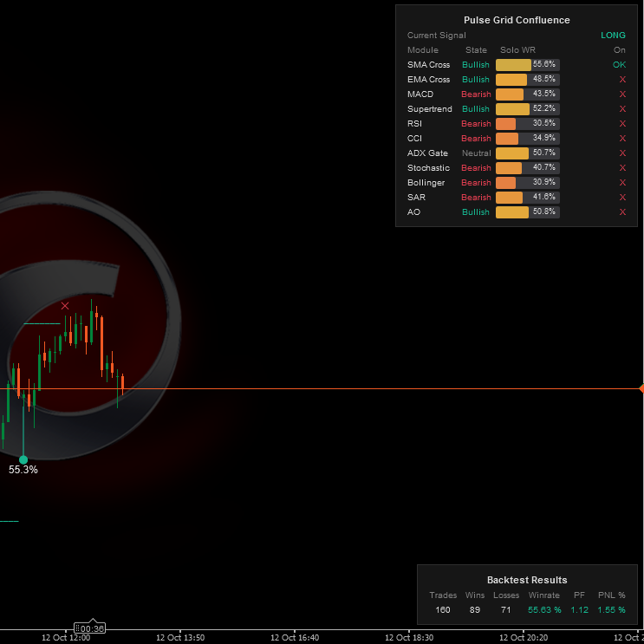Viewport: 644px width, 644px height.
Task: Click the red X marker above candles
Action: pos(65,306)
